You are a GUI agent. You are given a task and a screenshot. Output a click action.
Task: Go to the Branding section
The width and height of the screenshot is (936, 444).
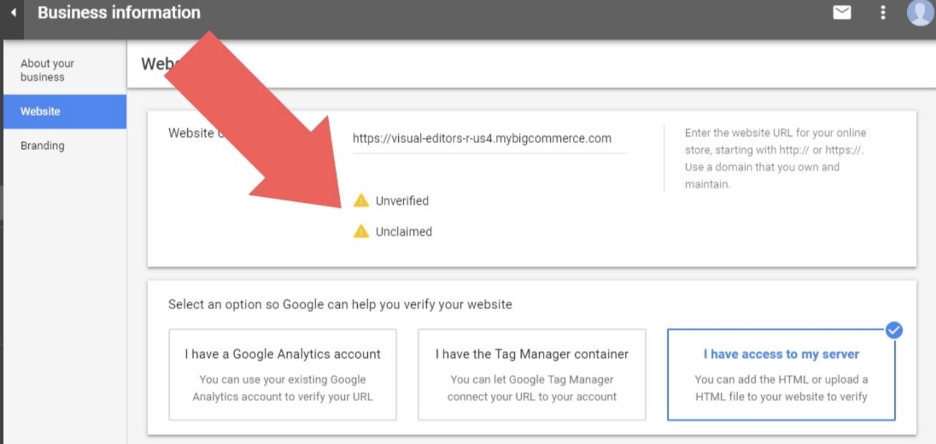click(x=43, y=146)
